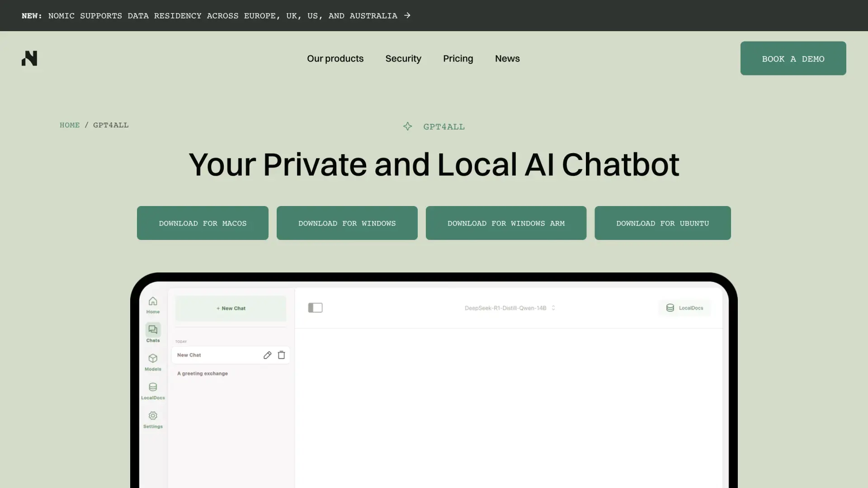The image size is (868, 488).
Task: Click the arrow in the announcement banner
Action: (x=407, y=15)
